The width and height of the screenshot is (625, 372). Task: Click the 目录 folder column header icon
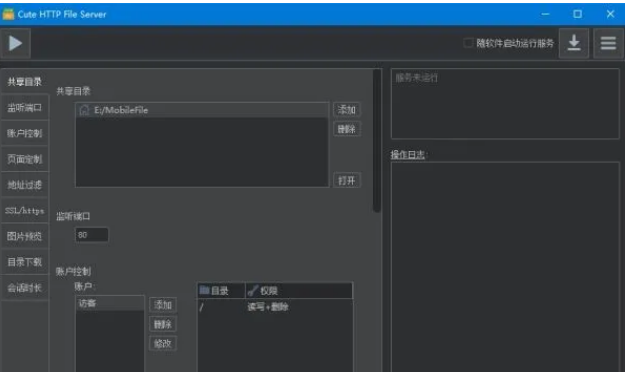[204, 290]
